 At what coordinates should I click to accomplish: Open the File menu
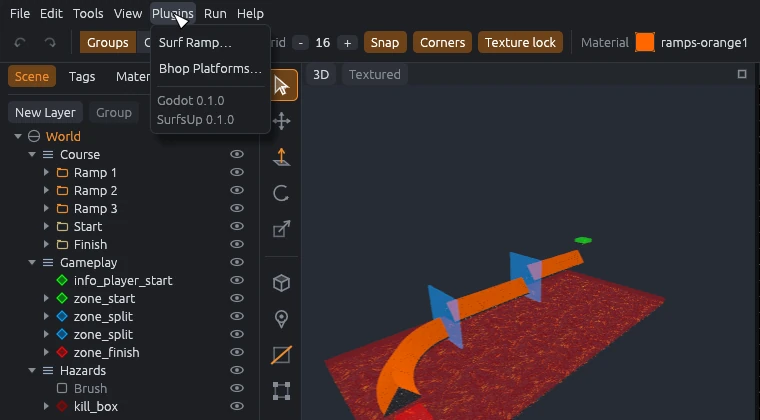click(x=20, y=14)
